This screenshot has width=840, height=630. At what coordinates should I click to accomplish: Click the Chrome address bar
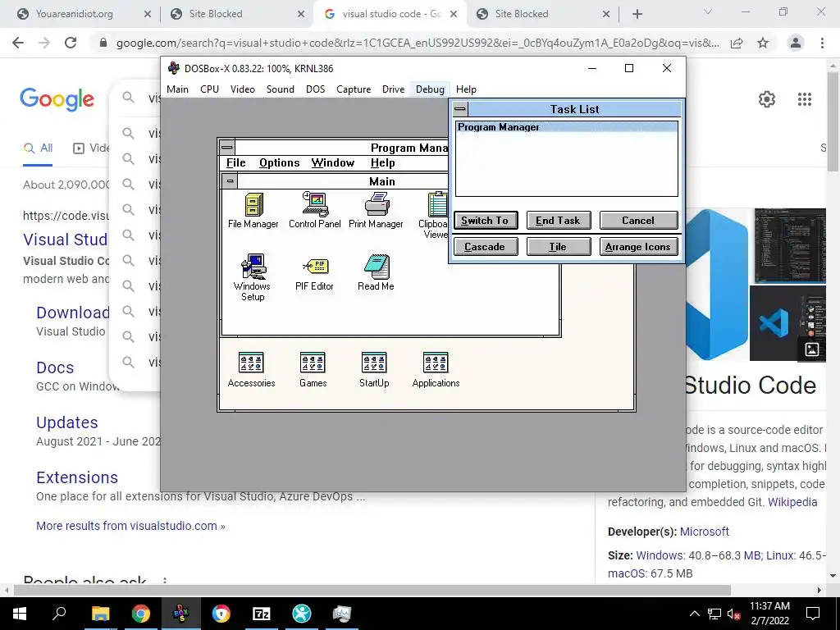coord(418,43)
